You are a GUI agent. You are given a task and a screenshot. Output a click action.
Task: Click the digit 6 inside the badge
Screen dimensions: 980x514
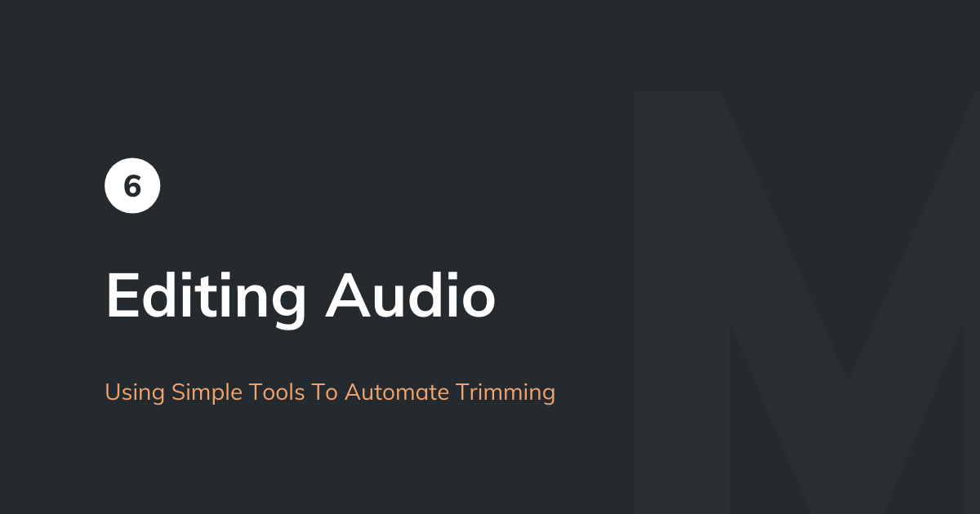point(132,187)
